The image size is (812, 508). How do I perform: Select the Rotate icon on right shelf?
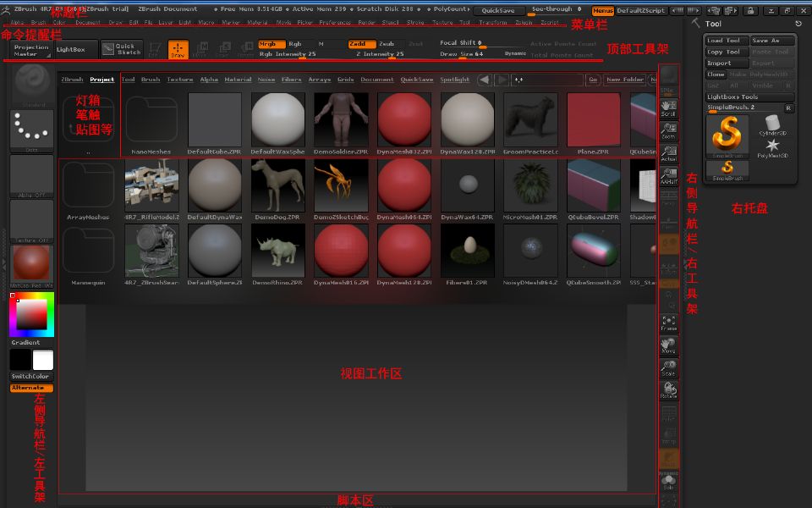(668, 390)
